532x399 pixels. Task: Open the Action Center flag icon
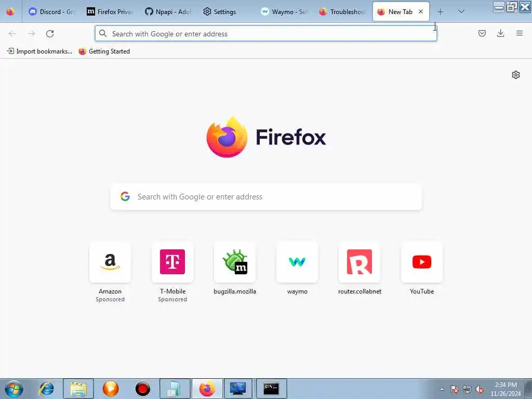click(x=454, y=390)
